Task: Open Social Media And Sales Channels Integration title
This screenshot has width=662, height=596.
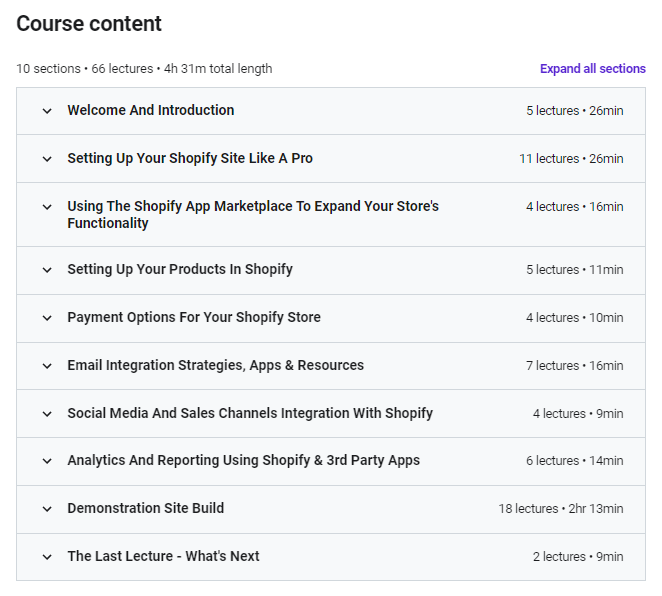Action: coord(250,413)
